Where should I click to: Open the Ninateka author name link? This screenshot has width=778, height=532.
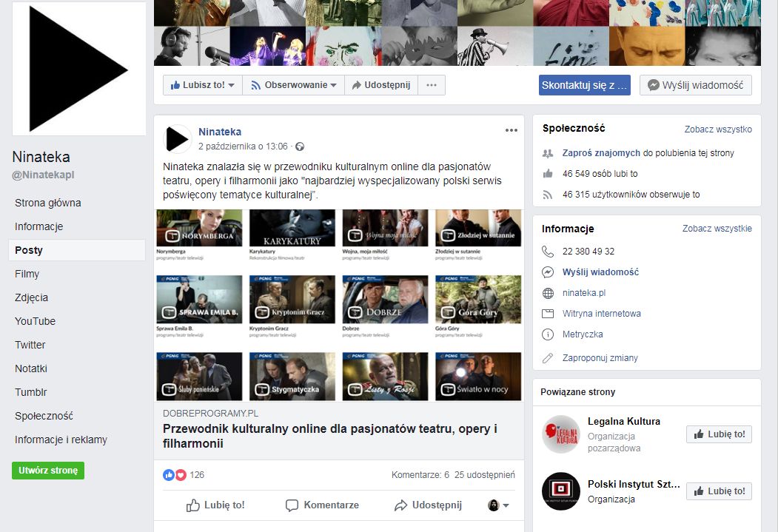[220, 132]
